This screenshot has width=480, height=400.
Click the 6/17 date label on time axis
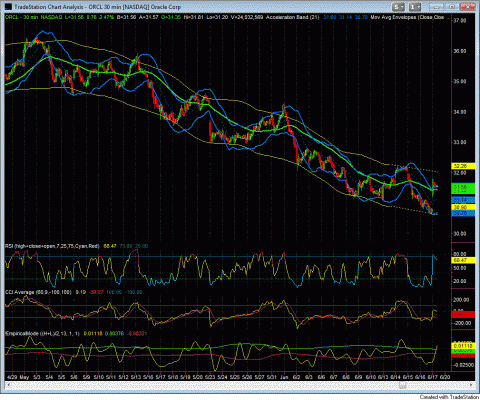(x=433, y=377)
